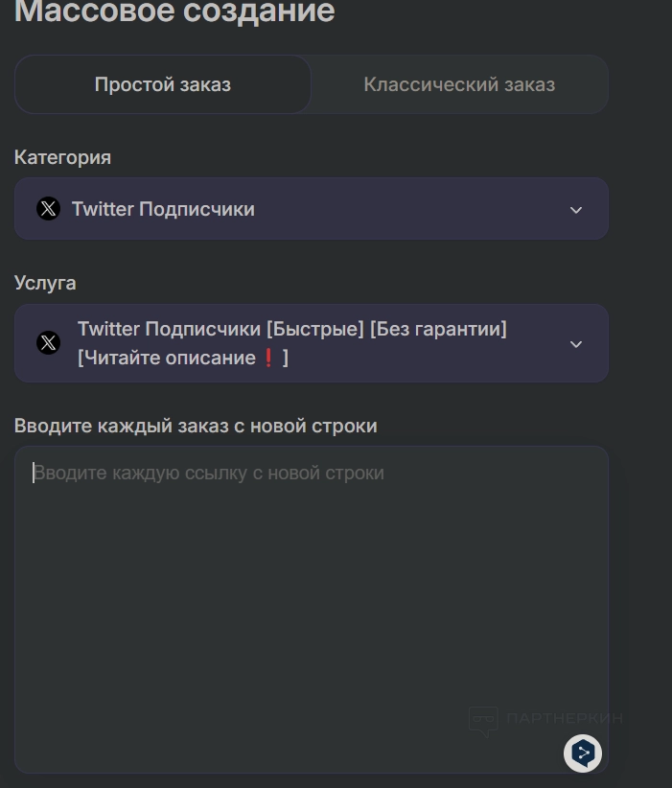Image resolution: width=672 pixels, height=788 pixels.
Task: Click the X logo in Категория field
Action: click(x=48, y=209)
